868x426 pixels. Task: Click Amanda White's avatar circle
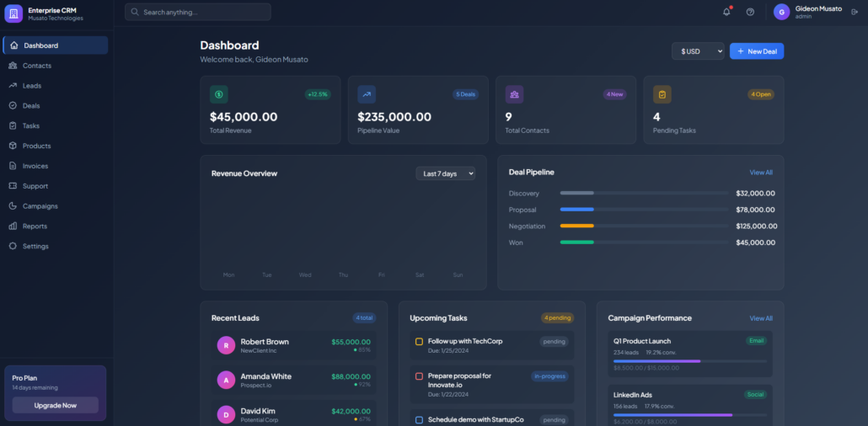click(226, 380)
